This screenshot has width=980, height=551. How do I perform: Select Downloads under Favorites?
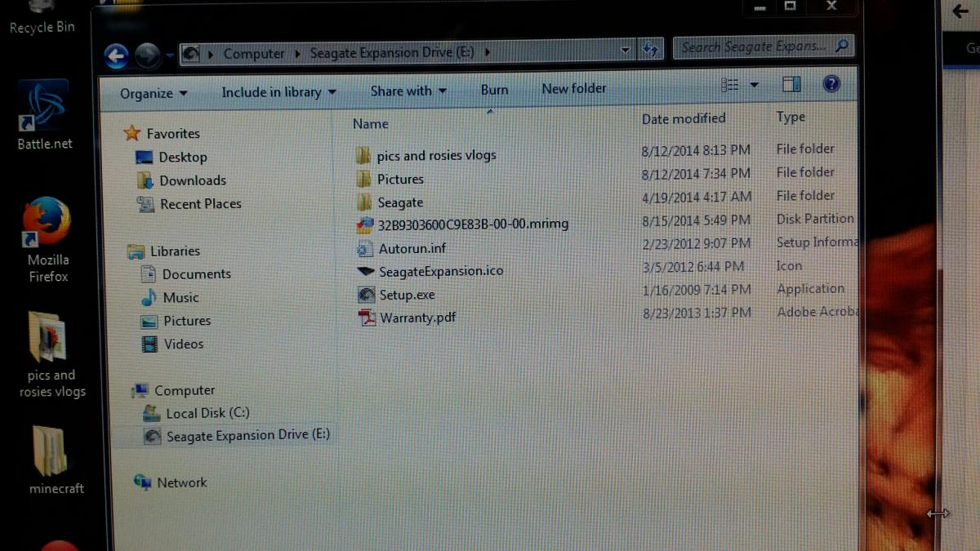point(193,181)
